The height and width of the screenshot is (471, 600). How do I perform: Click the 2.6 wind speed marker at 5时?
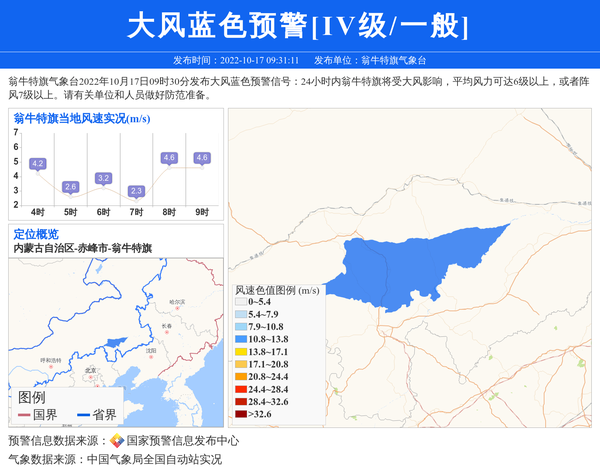point(70,187)
